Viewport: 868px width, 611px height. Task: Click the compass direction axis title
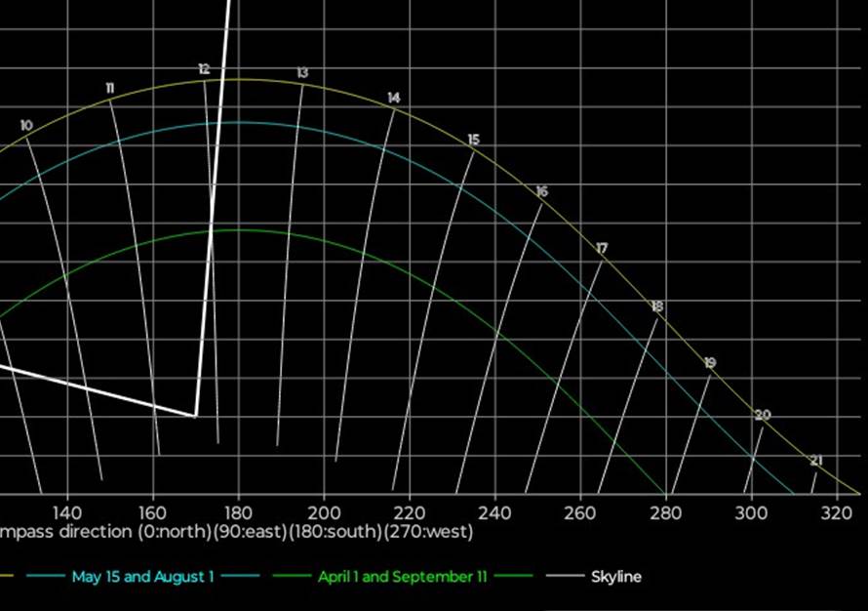[x=236, y=532]
